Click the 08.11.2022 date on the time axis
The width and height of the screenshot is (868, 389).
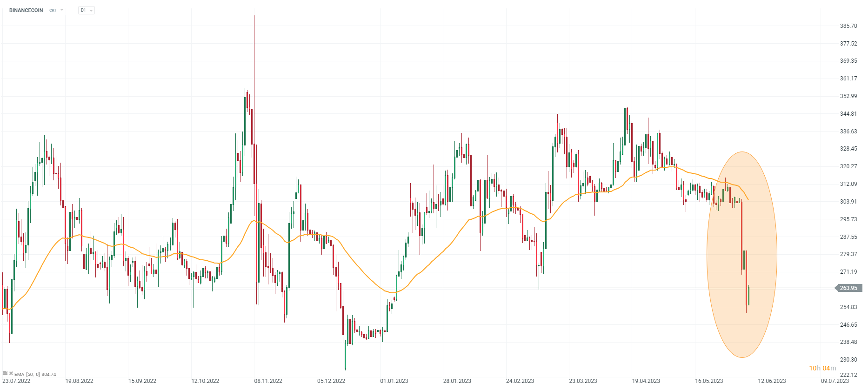(x=268, y=381)
